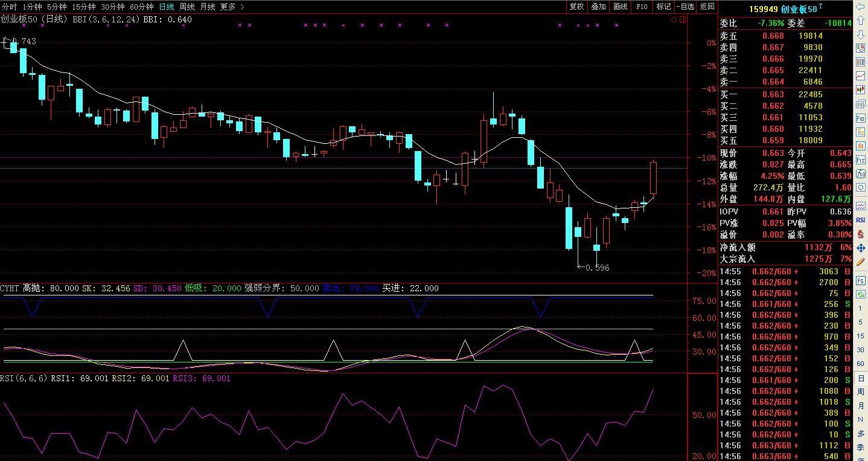Select the 日 daily period in sidebar
This screenshot has width=868, height=461.
point(861,378)
